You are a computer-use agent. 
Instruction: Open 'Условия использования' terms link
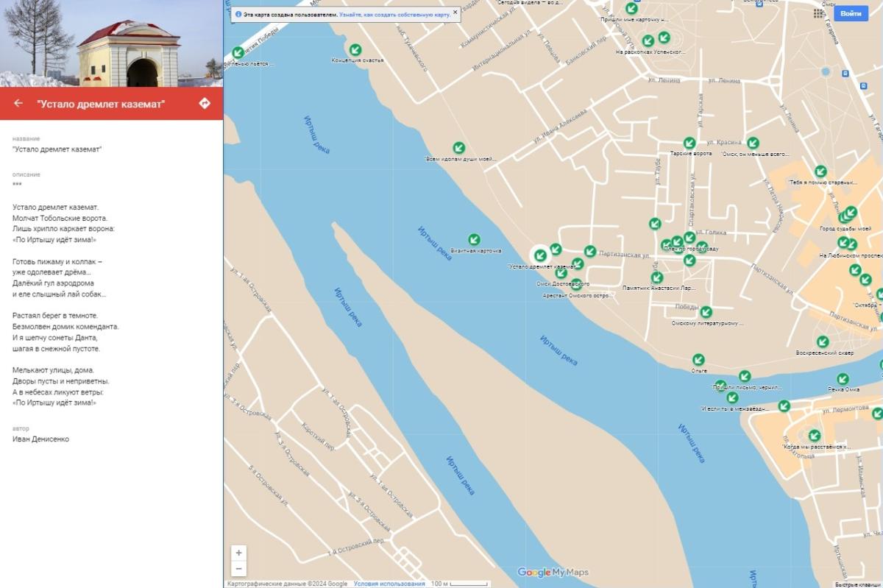[x=389, y=584]
